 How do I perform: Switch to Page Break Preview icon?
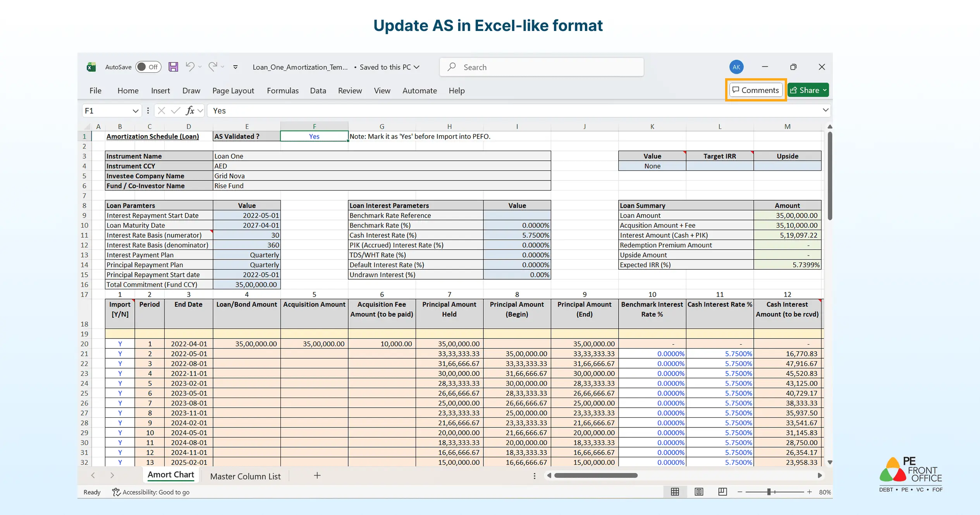pyautogui.click(x=722, y=492)
